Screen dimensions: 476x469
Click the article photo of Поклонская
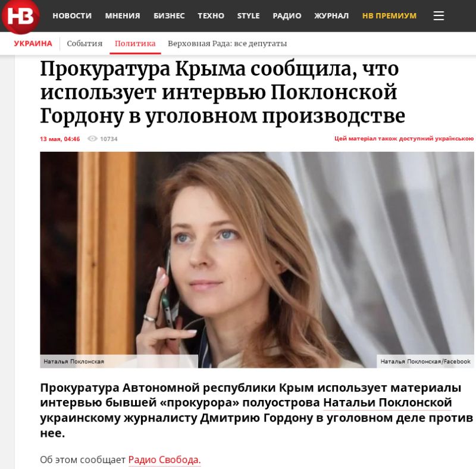[x=257, y=259]
